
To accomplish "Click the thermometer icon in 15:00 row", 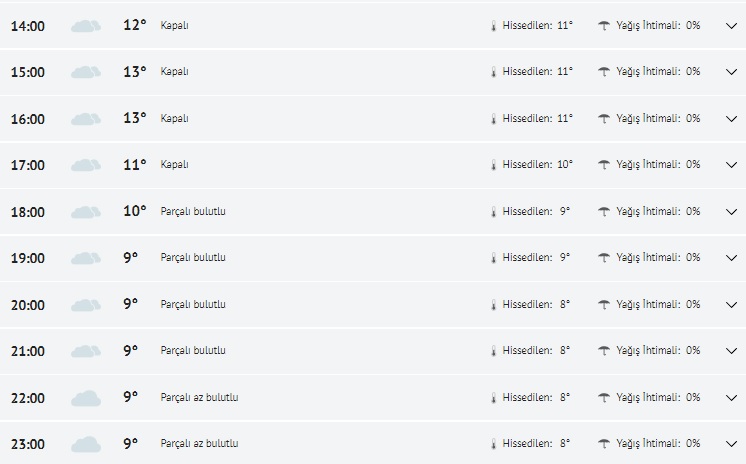I will tap(493, 72).
